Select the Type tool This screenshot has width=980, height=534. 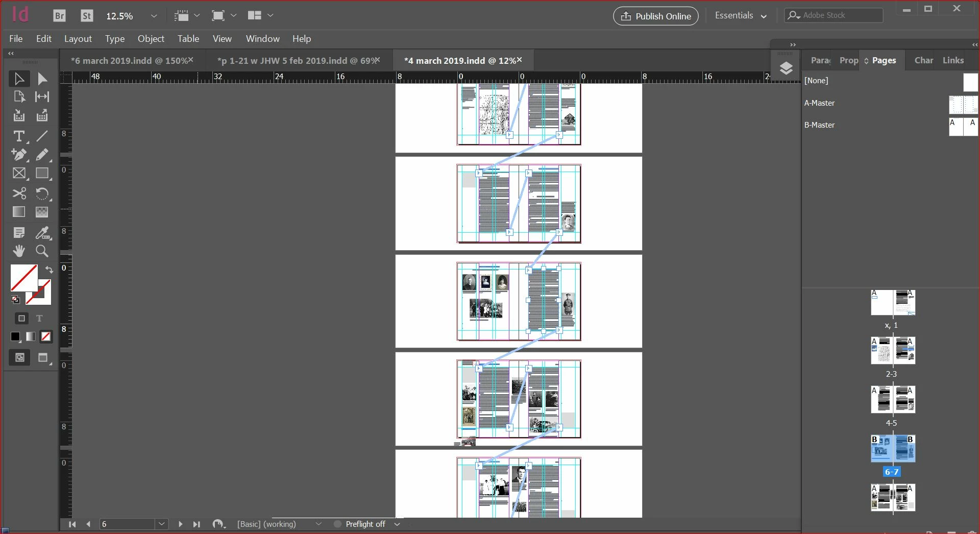(x=19, y=136)
